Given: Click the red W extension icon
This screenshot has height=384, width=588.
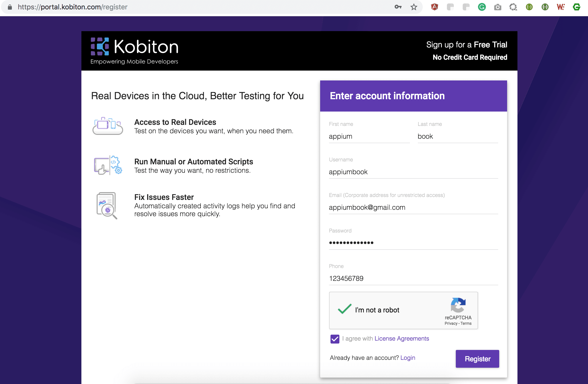Looking at the screenshot, I should click(x=561, y=7).
